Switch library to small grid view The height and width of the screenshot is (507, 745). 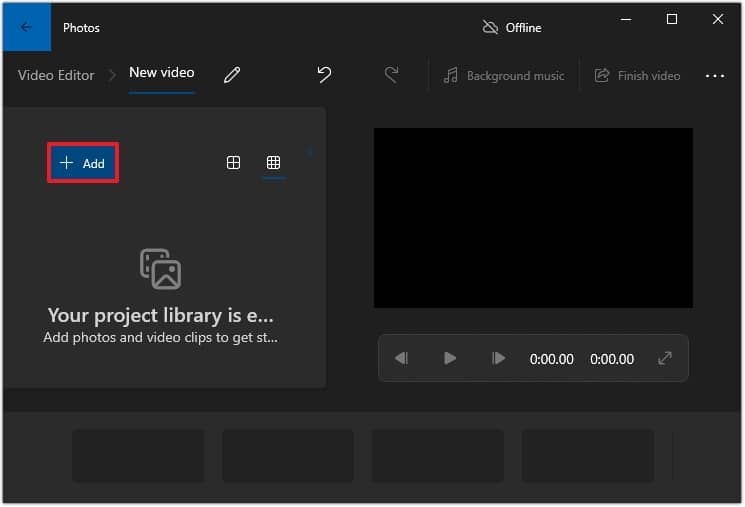tap(273, 163)
